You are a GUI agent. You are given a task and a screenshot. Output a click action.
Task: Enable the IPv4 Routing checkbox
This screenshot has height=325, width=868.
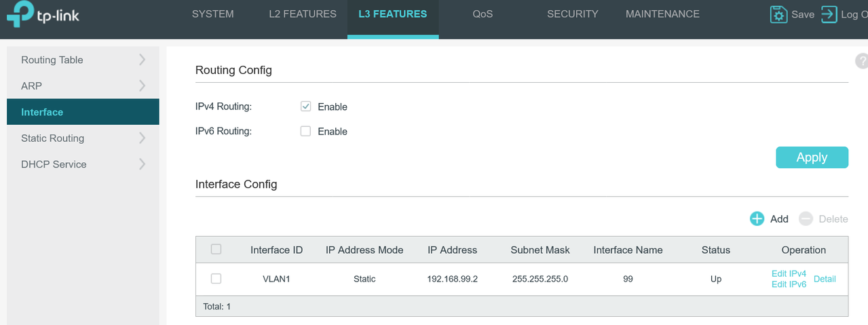click(x=305, y=107)
